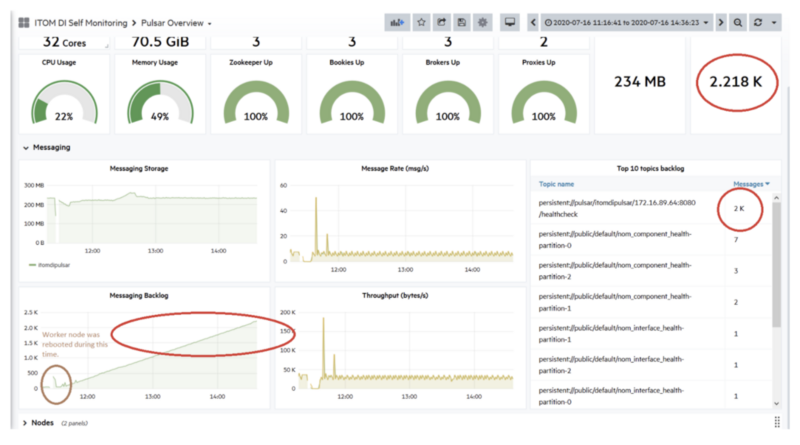Share the dashboard using the share icon
800x445 pixels.
pos(441,22)
